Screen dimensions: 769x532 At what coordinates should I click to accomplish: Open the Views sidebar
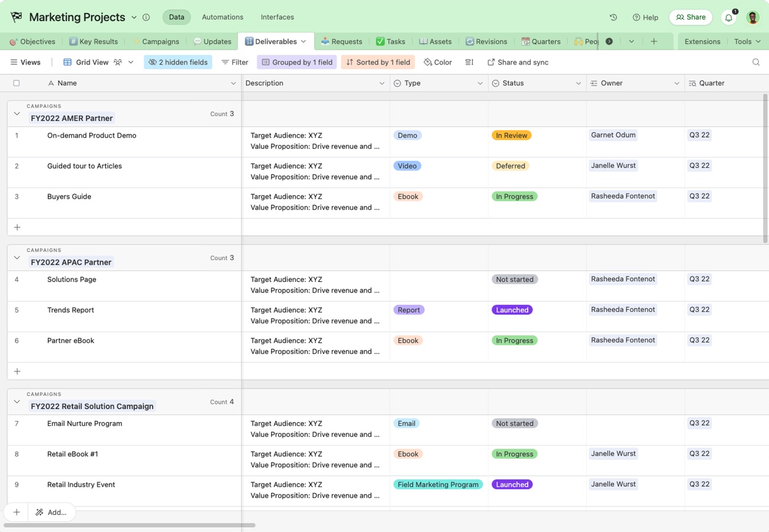click(25, 62)
